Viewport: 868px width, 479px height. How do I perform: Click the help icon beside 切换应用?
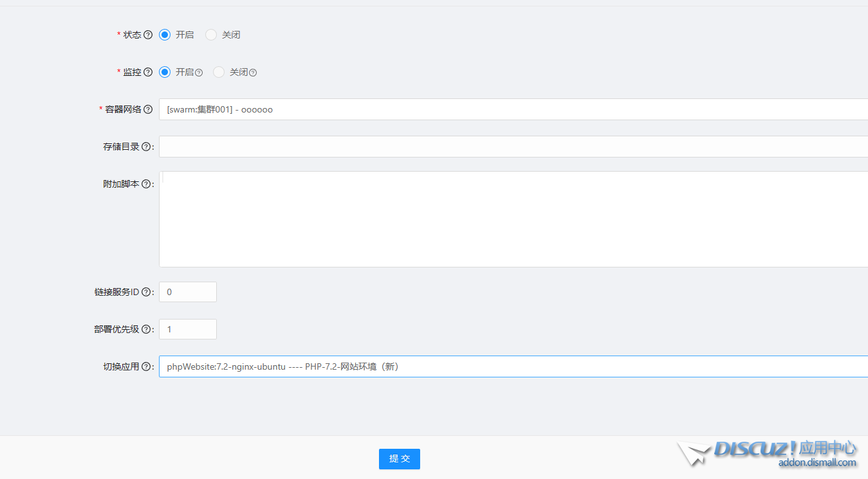(x=146, y=366)
